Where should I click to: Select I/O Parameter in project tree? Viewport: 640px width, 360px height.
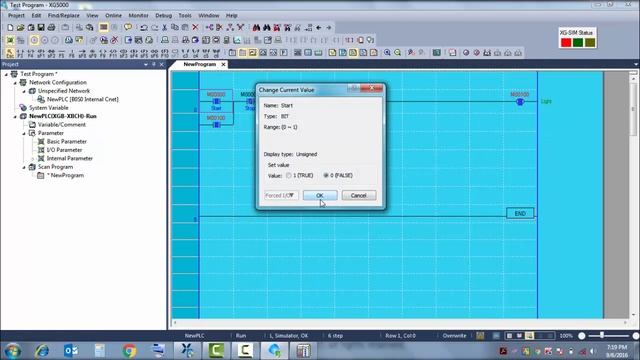click(64, 150)
